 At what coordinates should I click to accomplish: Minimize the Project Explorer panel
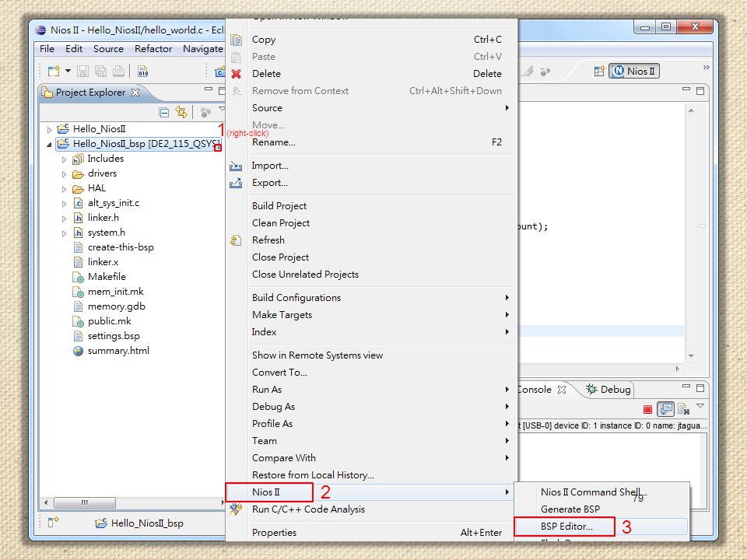click(x=209, y=89)
